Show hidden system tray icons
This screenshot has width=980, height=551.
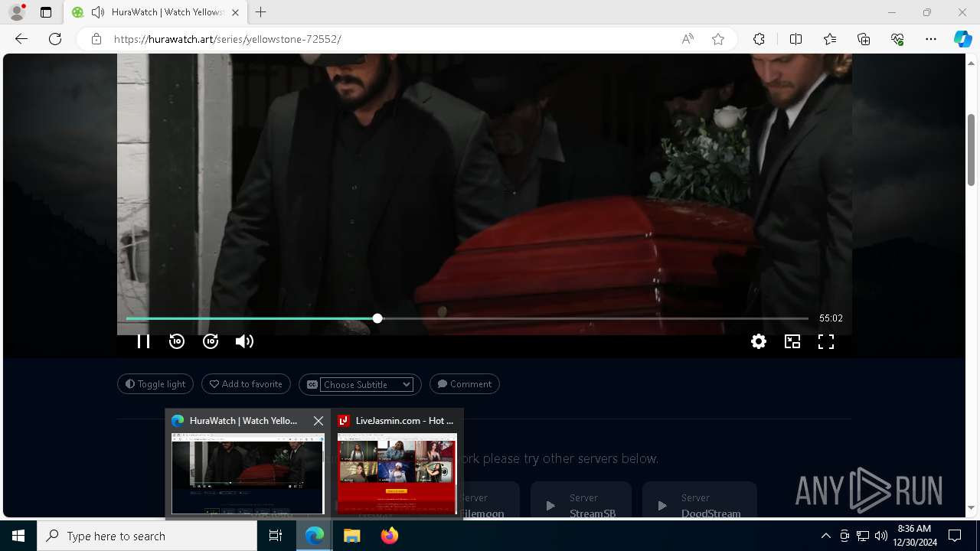pyautogui.click(x=825, y=536)
